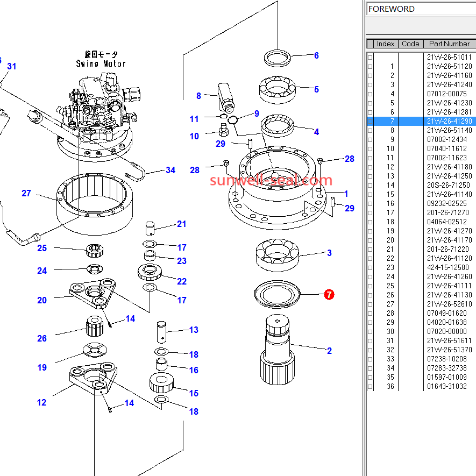Click callout 6 near the top seal ring
Screen dimensions: 476x476
316,55
